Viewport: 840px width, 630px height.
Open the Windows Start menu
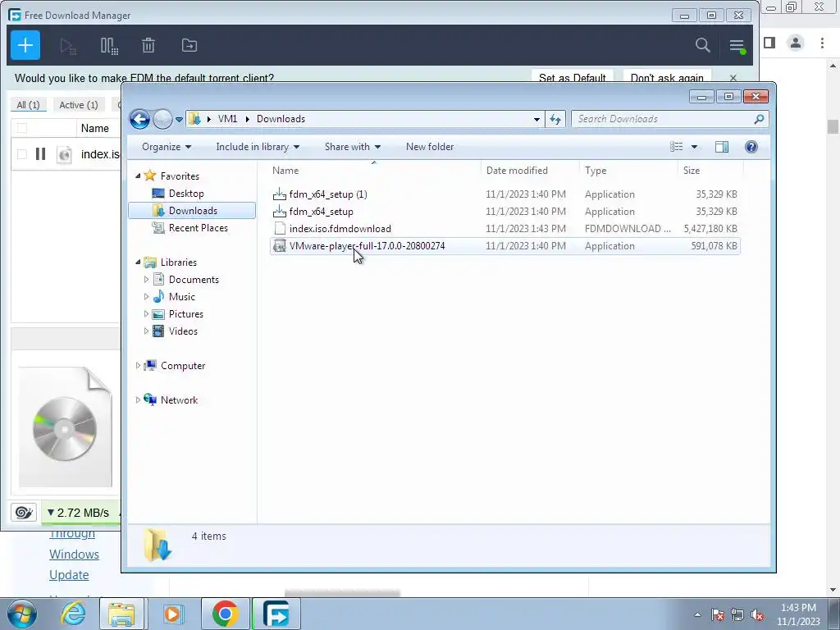coord(21,614)
